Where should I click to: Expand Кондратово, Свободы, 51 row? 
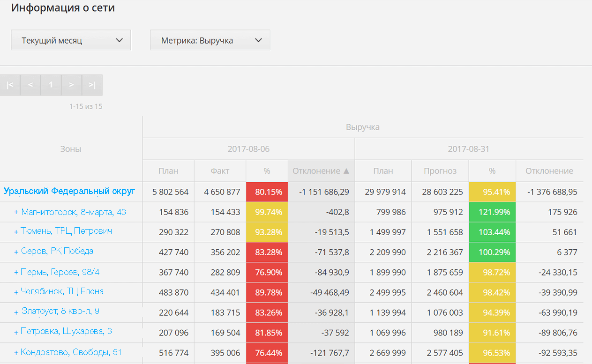[16, 352]
